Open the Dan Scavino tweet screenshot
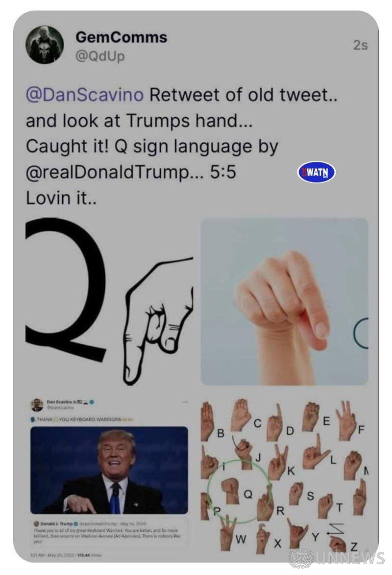 [x=109, y=477]
